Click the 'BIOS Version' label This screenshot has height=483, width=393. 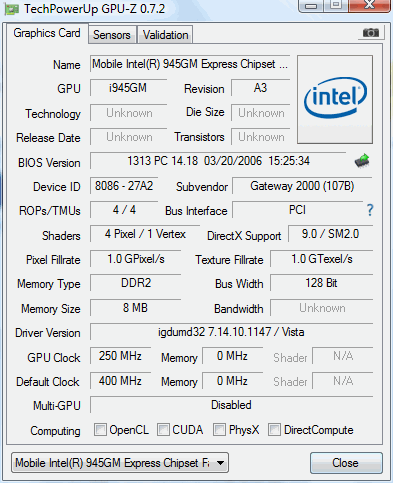click(x=49, y=163)
